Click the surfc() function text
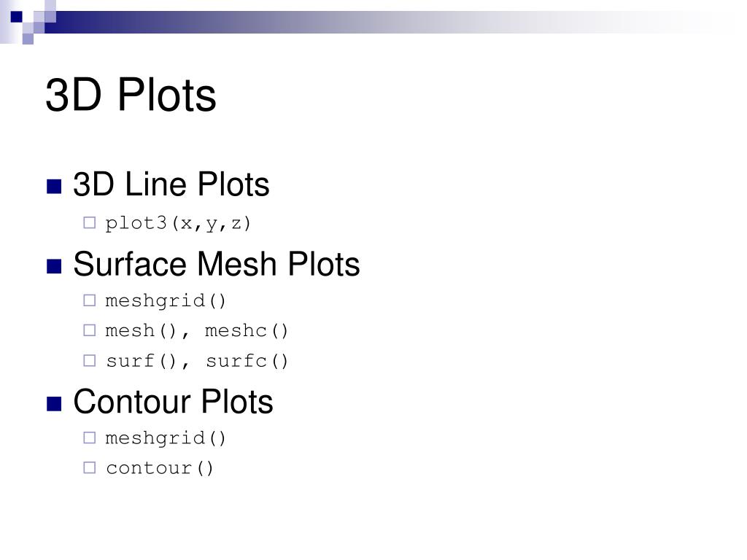The width and height of the screenshot is (747, 560). pyautogui.click(x=247, y=361)
